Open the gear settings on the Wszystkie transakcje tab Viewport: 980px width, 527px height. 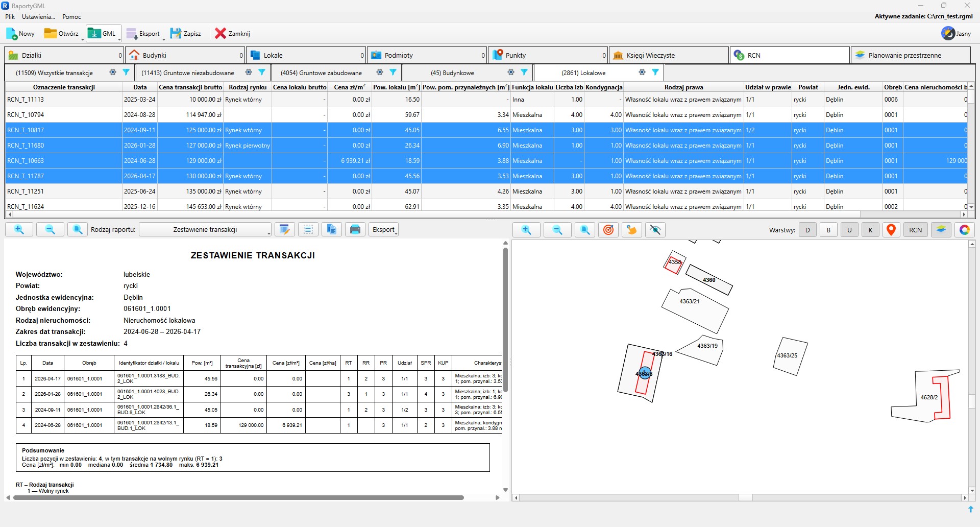[x=113, y=73]
